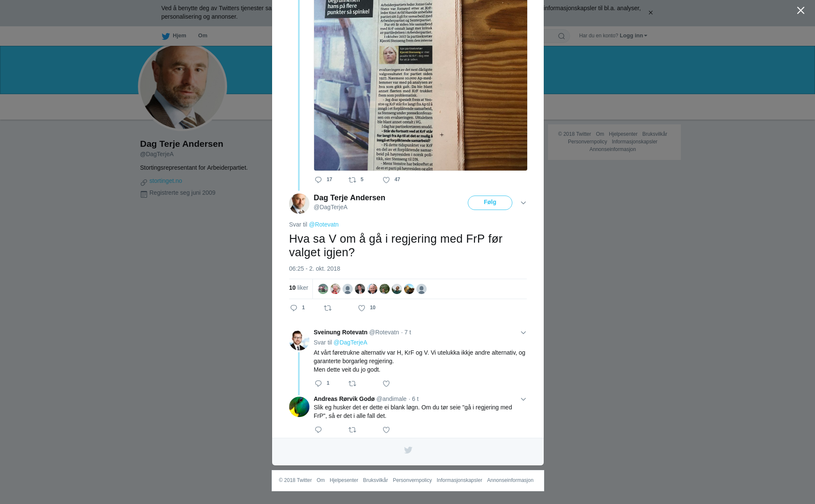Open the stortinget.no profile link
The width and height of the screenshot is (815, 504).
(x=166, y=181)
